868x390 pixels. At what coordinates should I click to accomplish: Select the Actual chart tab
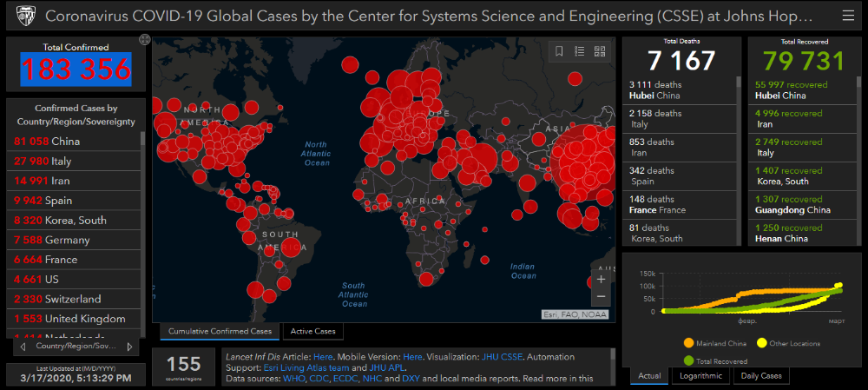click(649, 375)
